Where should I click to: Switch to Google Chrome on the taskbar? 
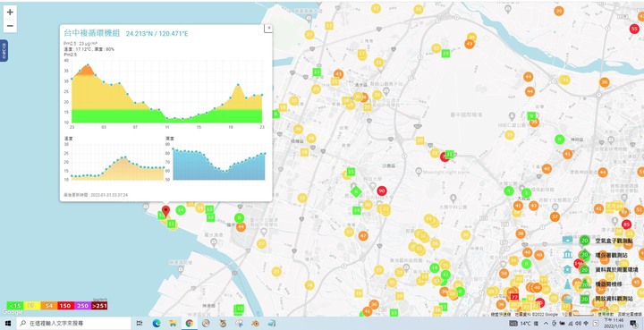tap(190, 324)
